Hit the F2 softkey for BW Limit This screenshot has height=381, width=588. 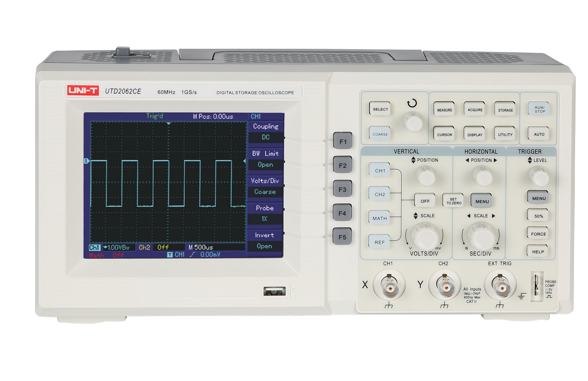pos(342,165)
